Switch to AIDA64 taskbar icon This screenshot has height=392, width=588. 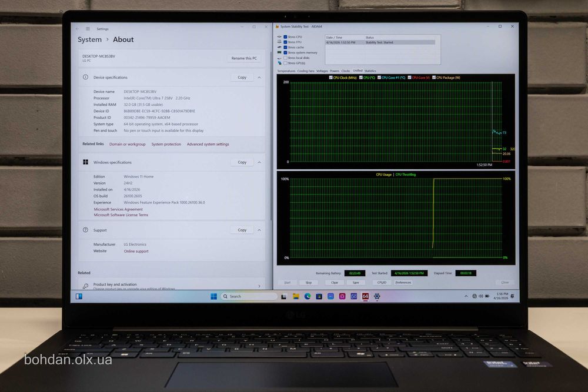[365, 296]
